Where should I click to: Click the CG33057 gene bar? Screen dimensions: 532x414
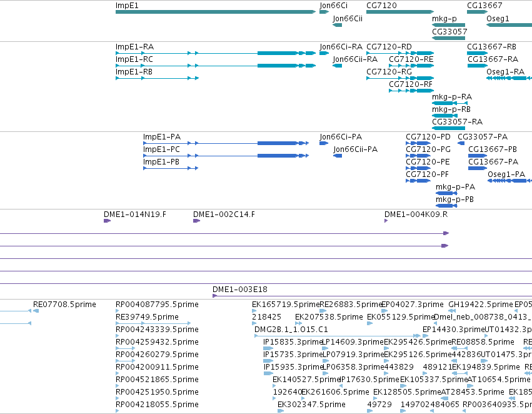[x=448, y=38]
